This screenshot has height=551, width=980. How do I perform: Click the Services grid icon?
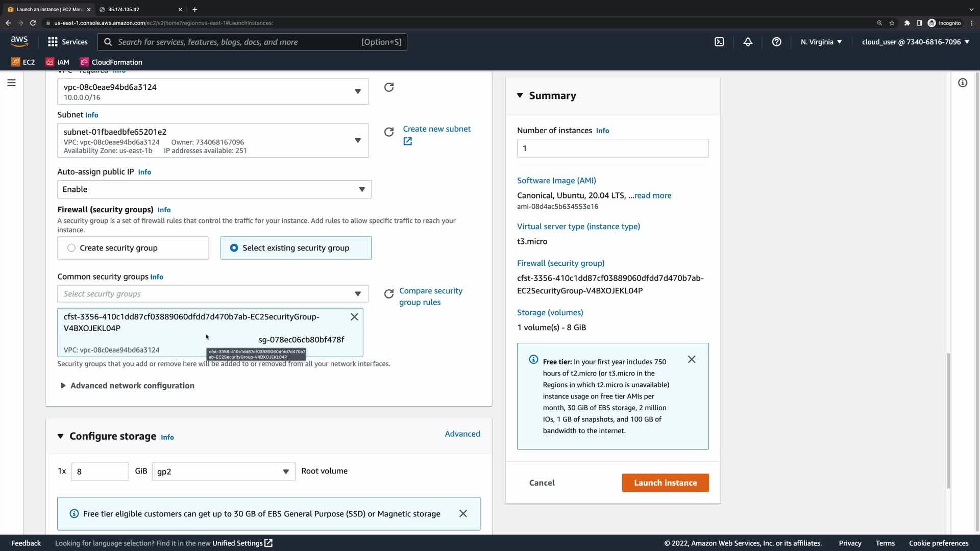coord(53,42)
